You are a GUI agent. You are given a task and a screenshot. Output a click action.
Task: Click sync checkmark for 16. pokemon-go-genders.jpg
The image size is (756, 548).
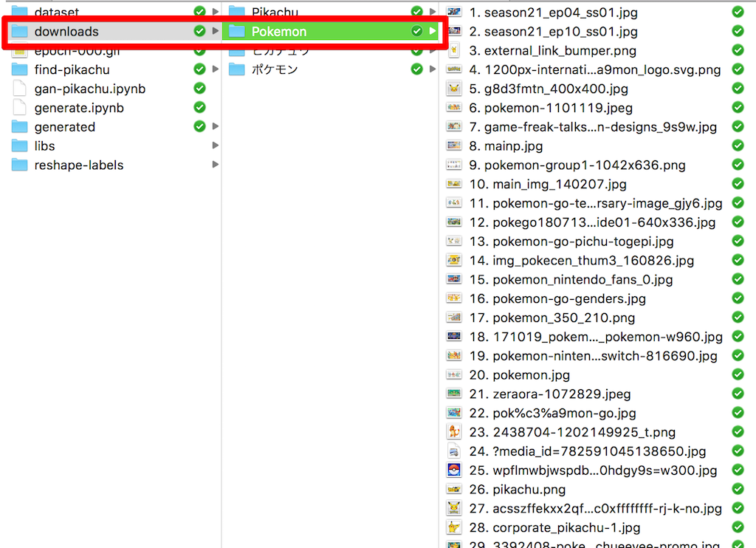click(x=738, y=298)
